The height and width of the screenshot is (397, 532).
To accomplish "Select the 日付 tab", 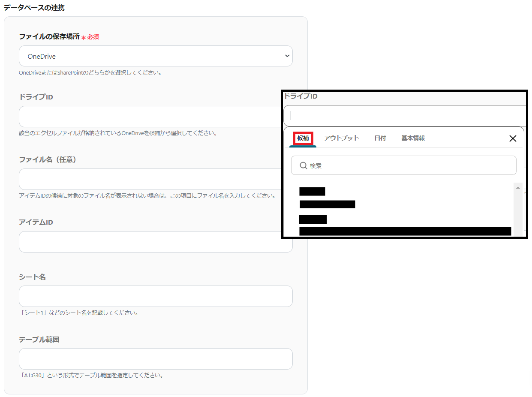I will click(380, 138).
